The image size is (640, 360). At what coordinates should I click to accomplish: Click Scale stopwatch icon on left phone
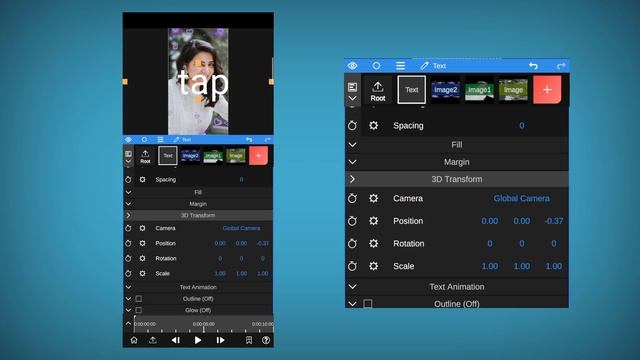pos(128,273)
